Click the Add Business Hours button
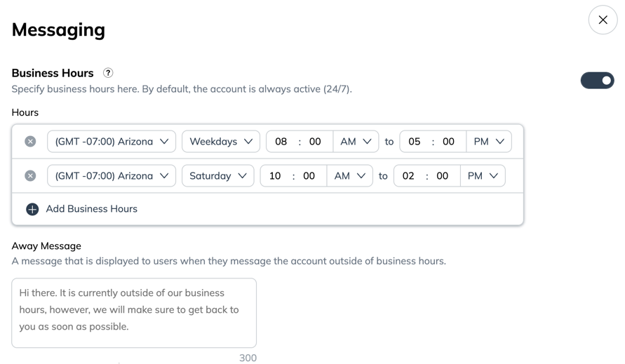Screen dimensions: 625x364 [91, 209]
